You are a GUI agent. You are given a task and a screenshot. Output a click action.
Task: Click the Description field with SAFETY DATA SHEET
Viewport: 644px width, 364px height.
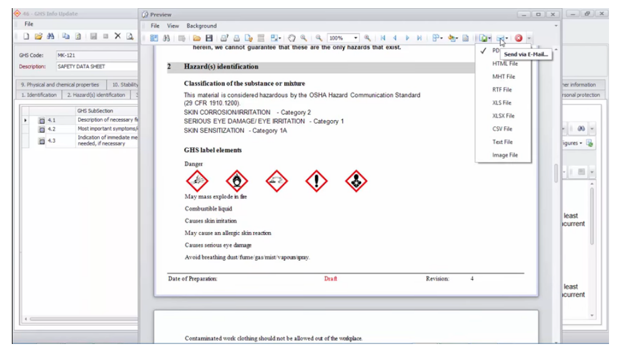tap(97, 66)
